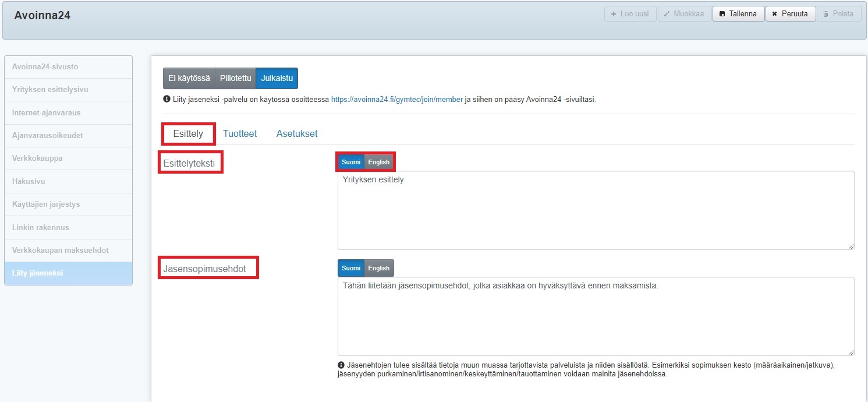Click the Peruuta cancel button

pyautogui.click(x=789, y=14)
